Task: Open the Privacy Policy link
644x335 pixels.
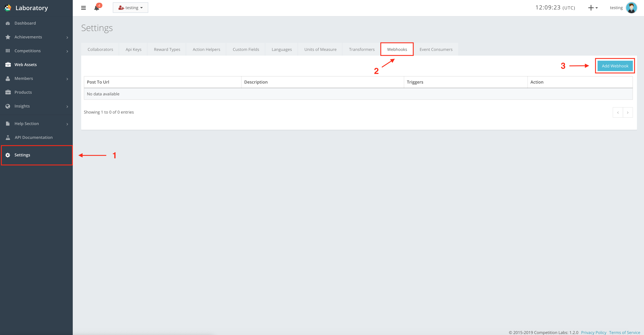Action: [x=594, y=332]
